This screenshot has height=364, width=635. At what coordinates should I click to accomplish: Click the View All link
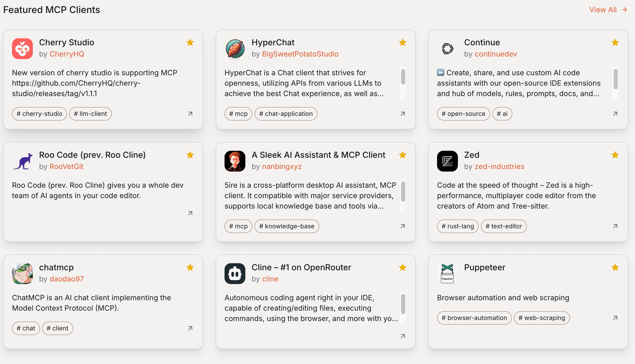click(608, 10)
